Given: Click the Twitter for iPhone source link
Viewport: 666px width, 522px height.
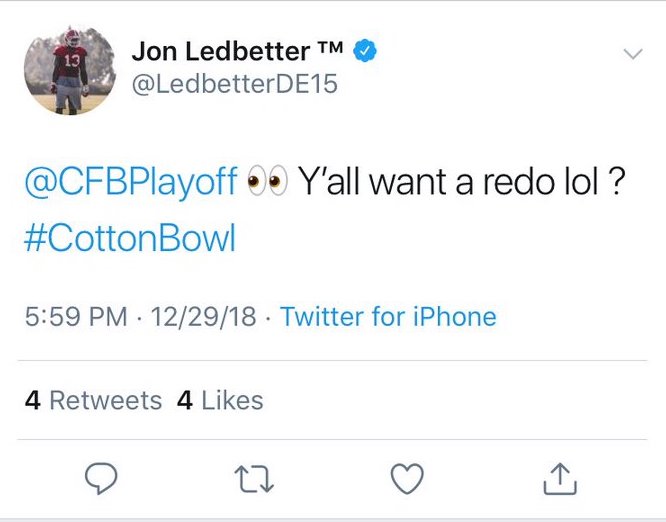Looking at the screenshot, I should 388,317.
